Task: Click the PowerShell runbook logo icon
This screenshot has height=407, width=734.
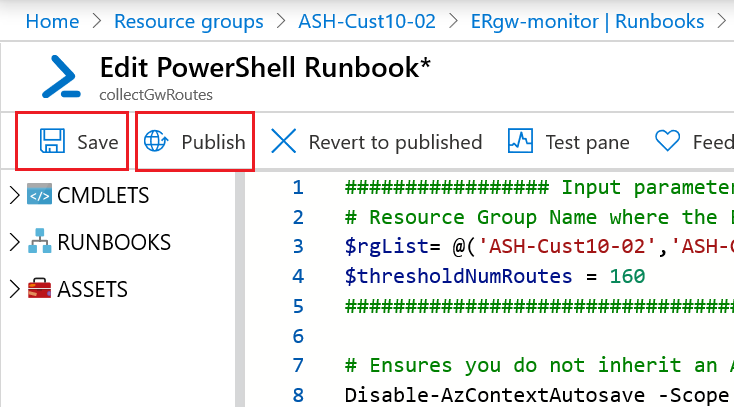Action: (61, 76)
